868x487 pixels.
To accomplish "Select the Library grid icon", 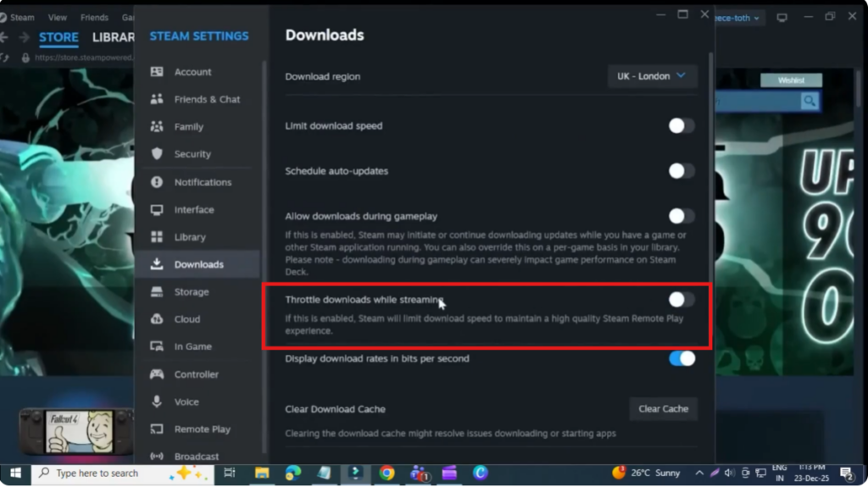I will [157, 237].
